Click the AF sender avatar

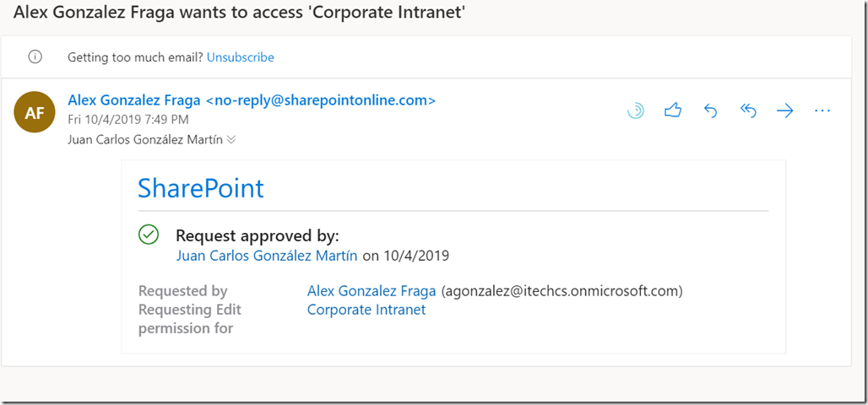click(x=35, y=114)
